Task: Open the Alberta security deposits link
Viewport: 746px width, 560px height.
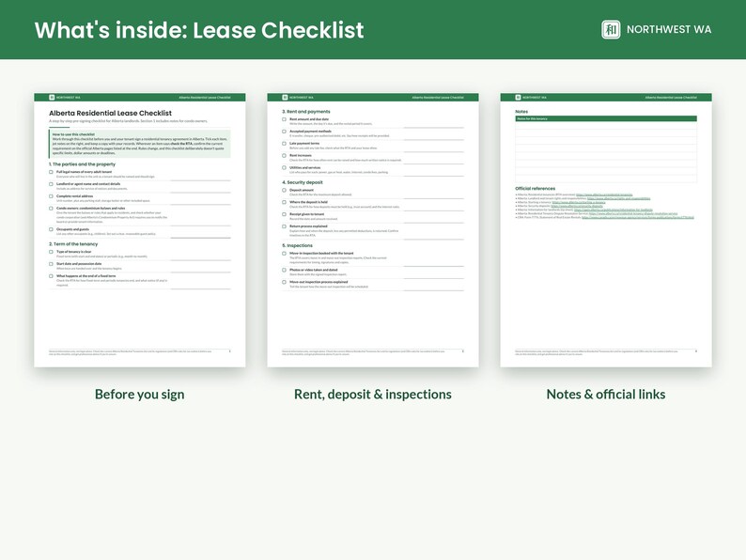Action: coord(577,206)
